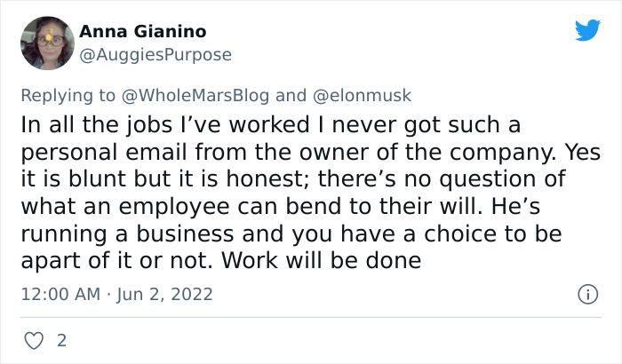Open the @AuggiesPurpose handle

[x=155, y=54]
